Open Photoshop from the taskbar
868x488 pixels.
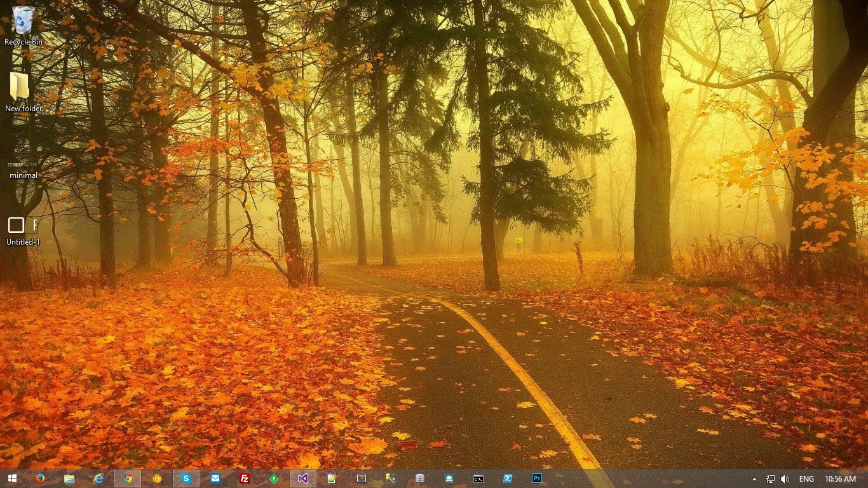(x=537, y=478)
